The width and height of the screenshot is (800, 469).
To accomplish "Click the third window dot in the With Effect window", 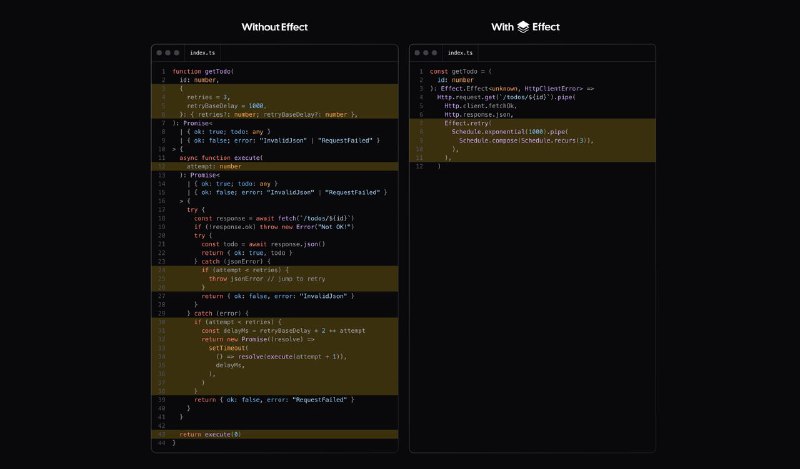I will click(x=435, y=53).
